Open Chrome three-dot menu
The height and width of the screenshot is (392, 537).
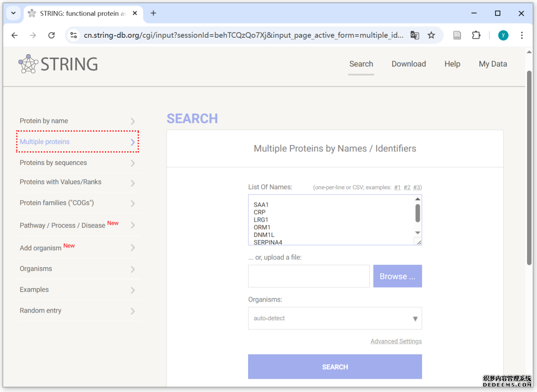coord(522,35)
